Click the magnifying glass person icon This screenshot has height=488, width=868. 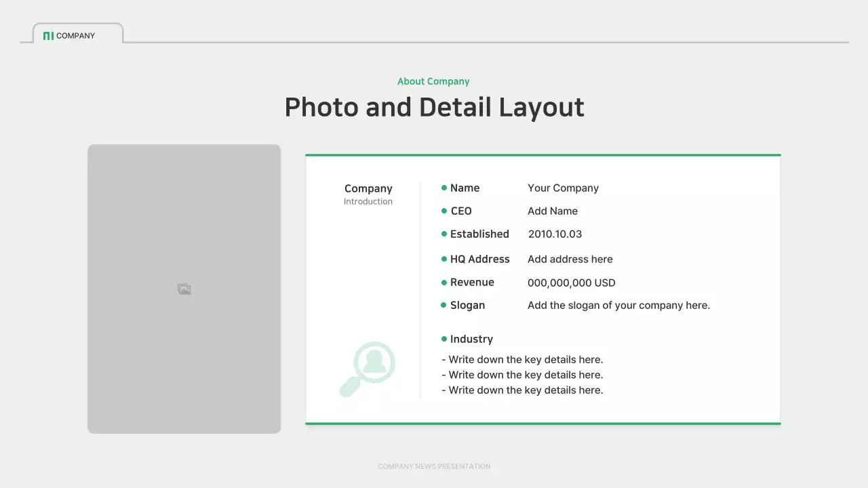pyautogui.click(x=368, y=367)
